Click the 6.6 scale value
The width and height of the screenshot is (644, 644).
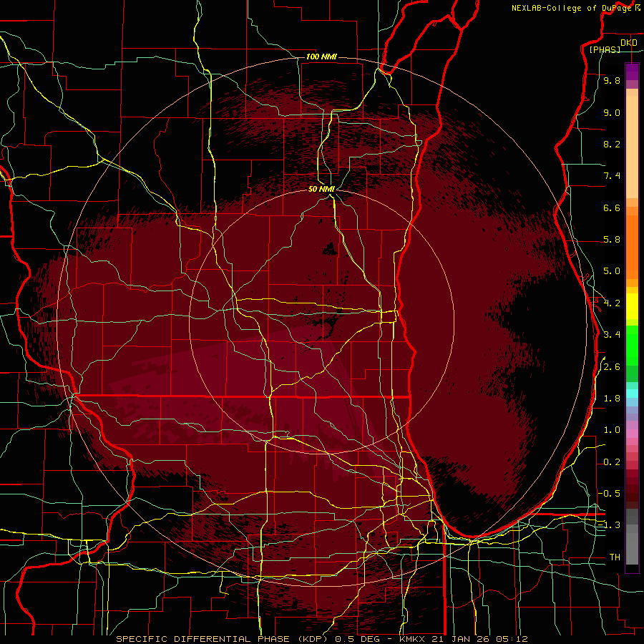click(x=612, y=208)
